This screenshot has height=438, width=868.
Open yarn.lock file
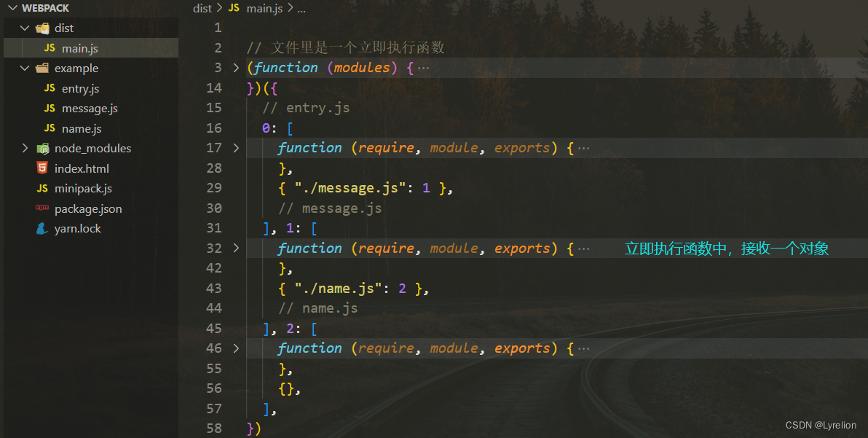tap(77, 229)
